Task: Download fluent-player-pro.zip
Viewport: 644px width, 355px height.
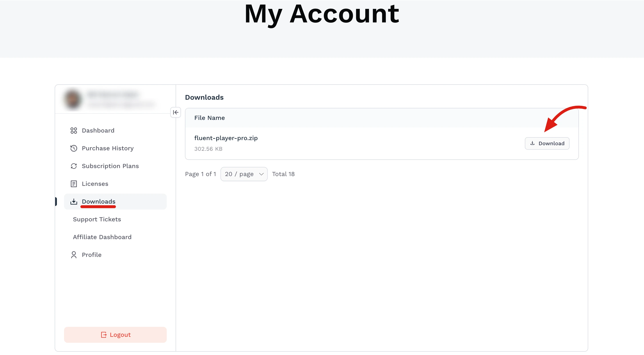Action: [x=547, y=143]
